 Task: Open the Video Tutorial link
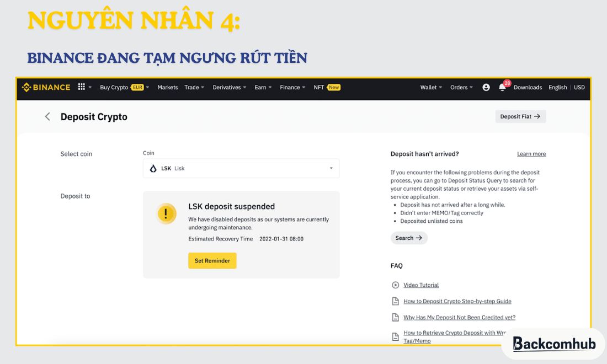[x=421, y=285]
